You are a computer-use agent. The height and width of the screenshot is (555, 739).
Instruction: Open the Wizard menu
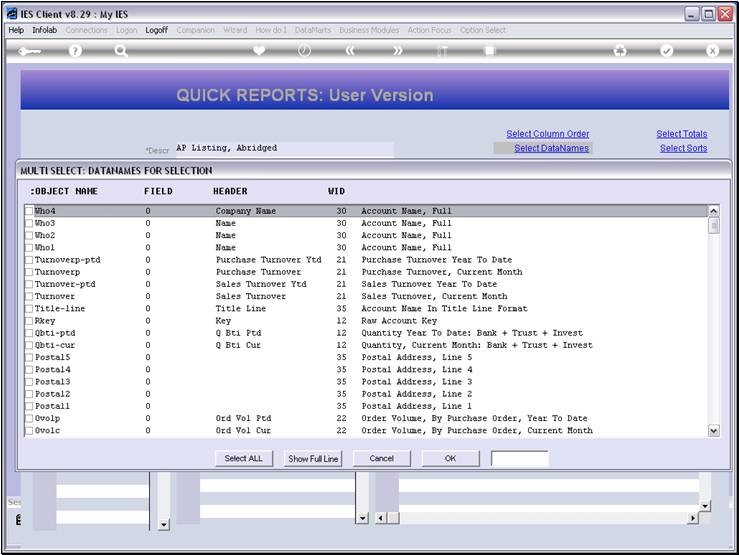pos(235,30)
